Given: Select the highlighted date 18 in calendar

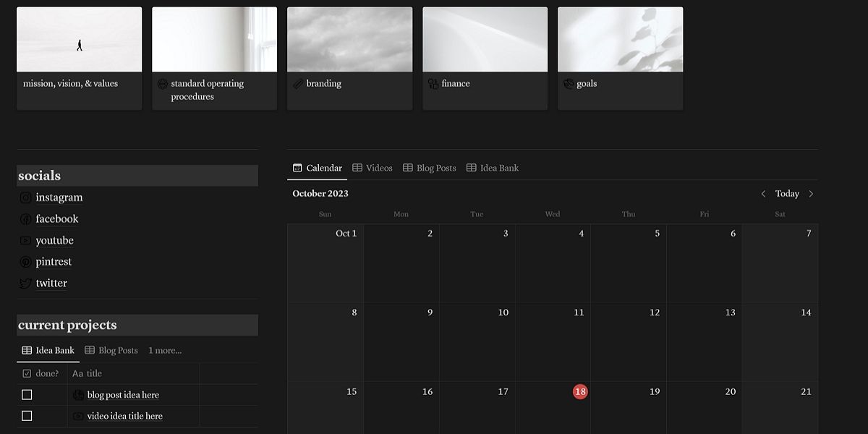Looking at the screenshot, I should coord(580,391).
